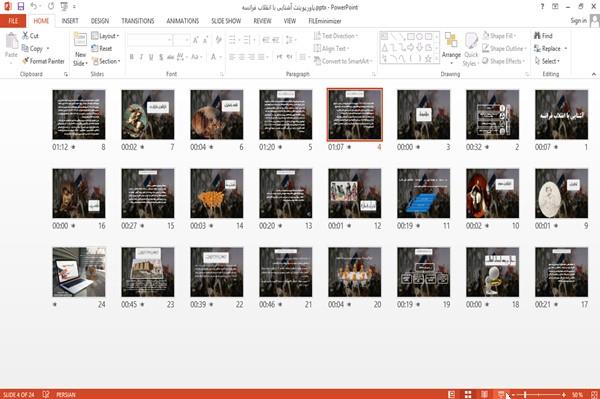600x399 pixels.
Task: Select slide 14 thumbnail
Action: point(217,193)
